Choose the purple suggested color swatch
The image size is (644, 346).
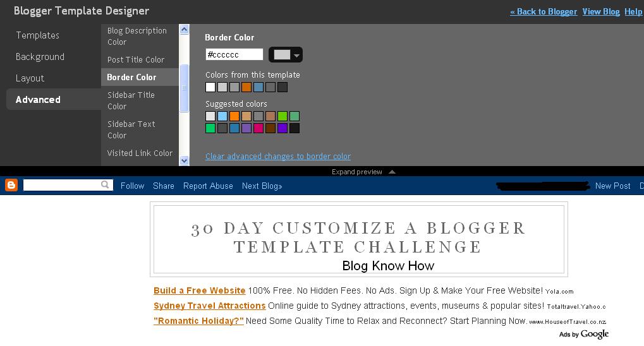(246, 128)
